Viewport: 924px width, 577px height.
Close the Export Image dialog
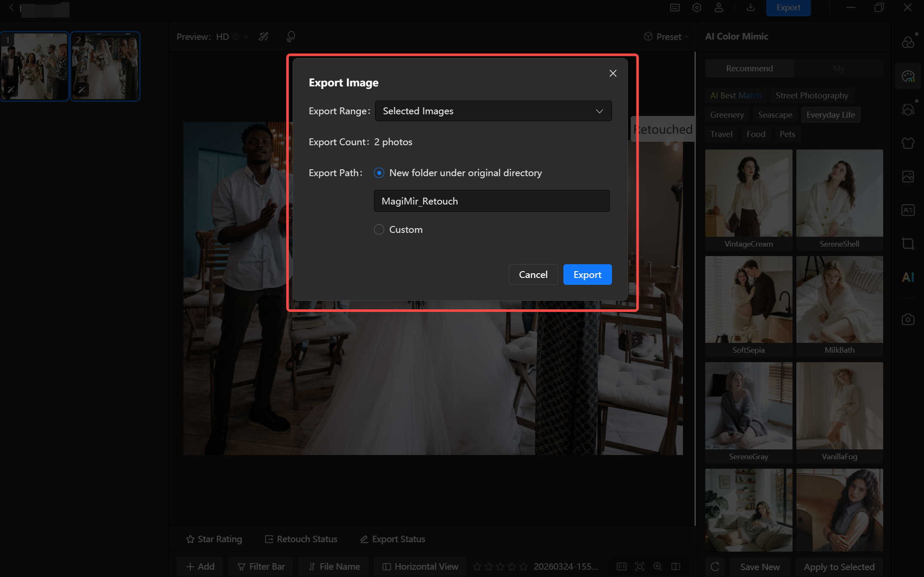613,73
